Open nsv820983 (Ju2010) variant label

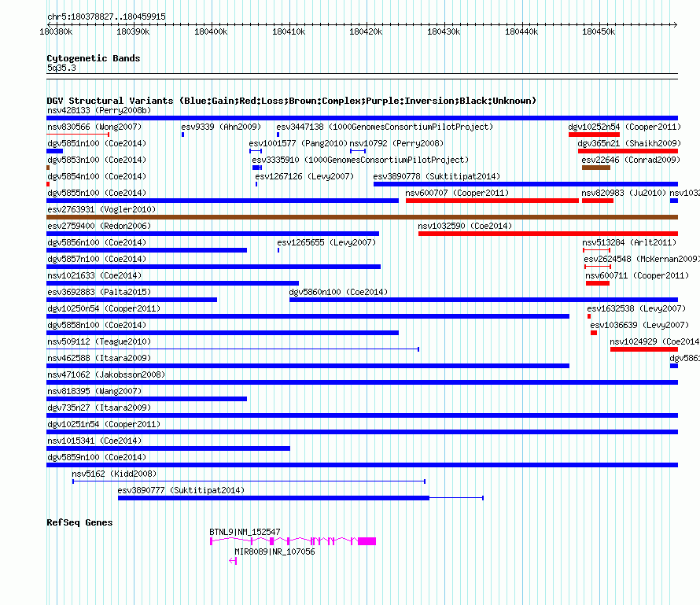pos(623,193)
